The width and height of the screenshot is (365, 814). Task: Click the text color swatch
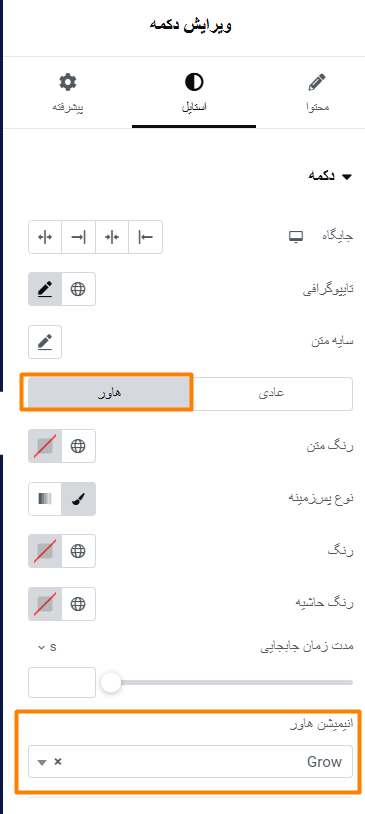[x=45, y=446]
